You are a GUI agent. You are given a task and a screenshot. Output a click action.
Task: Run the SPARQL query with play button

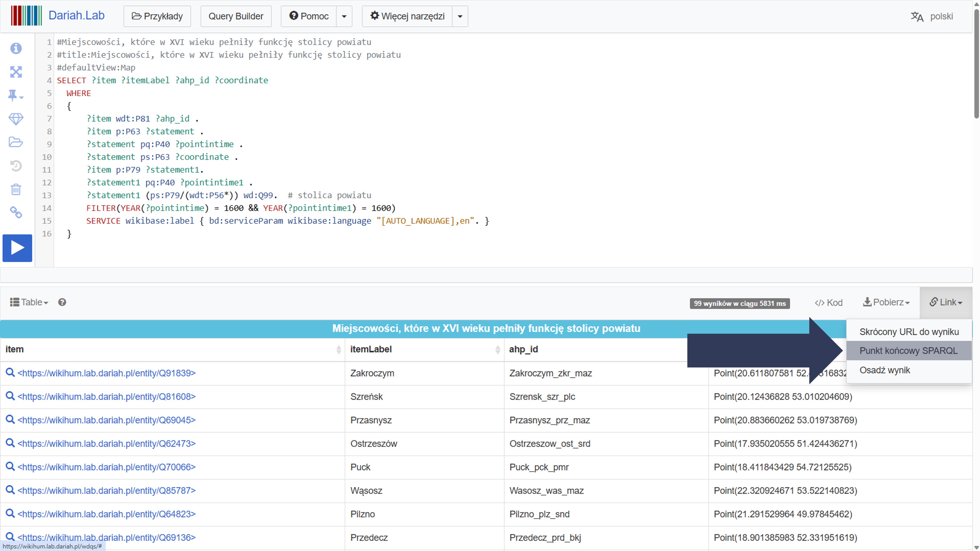(x=17, y=248)
